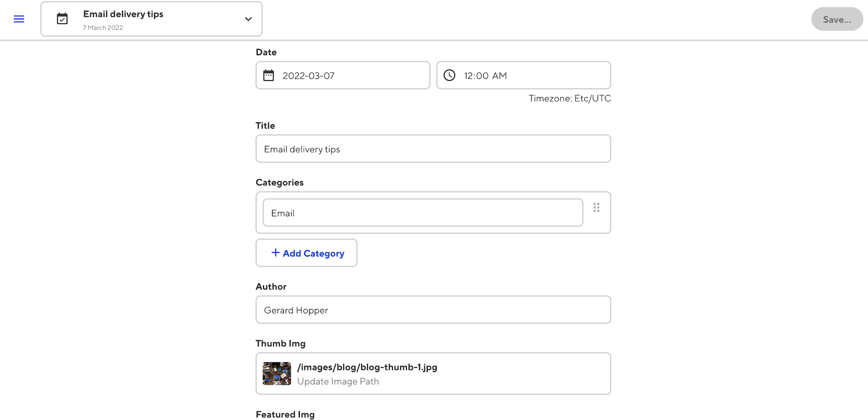This screenshot has height=420, width=868.
Task: Focus the Author field with Gerard Hopper
Action: click(x=433, y=310)
